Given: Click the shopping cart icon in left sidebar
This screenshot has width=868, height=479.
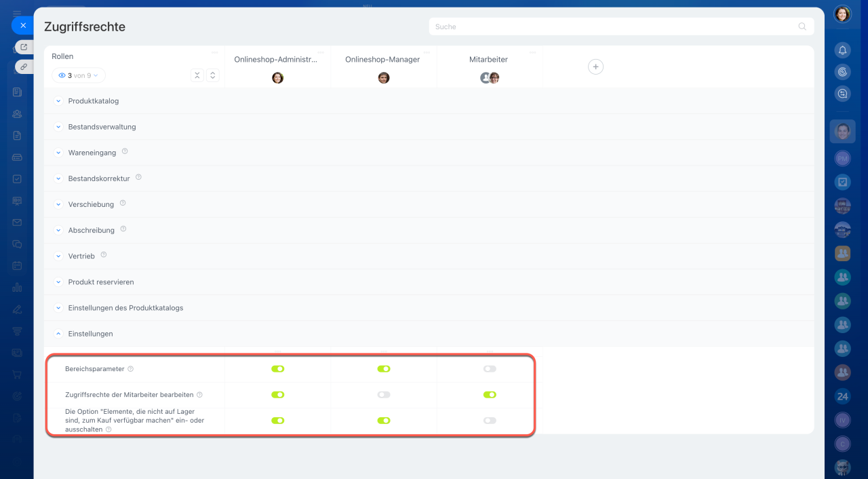Looking at the screenshot, I should pos(17,375).
